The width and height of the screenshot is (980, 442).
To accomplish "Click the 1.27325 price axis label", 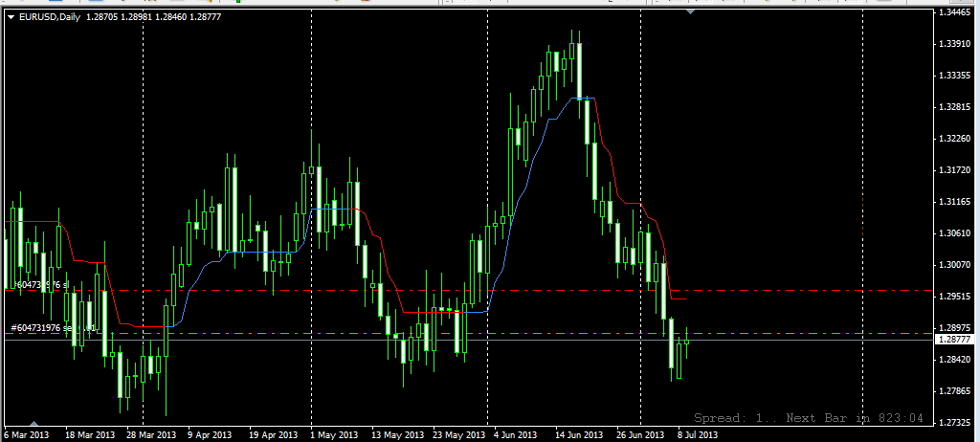I will click(x=956, y=423).
